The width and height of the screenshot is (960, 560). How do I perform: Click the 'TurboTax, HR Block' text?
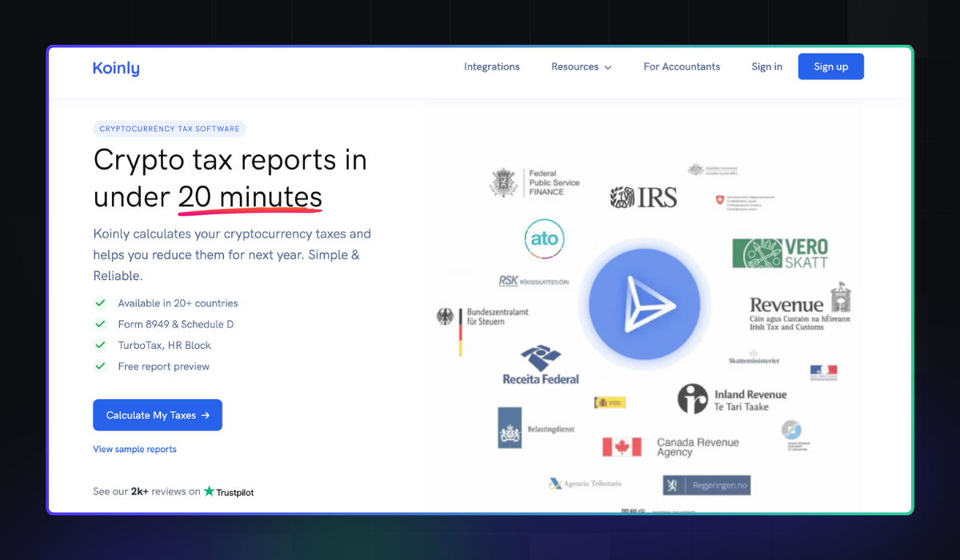pos(165,346)
